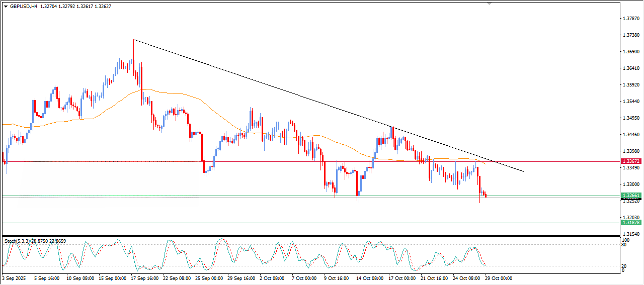Image resolution: width=644 pixels, height=285 pixels.
Task: Click the 1.36410 price axis label
Action: coord(630,68)
